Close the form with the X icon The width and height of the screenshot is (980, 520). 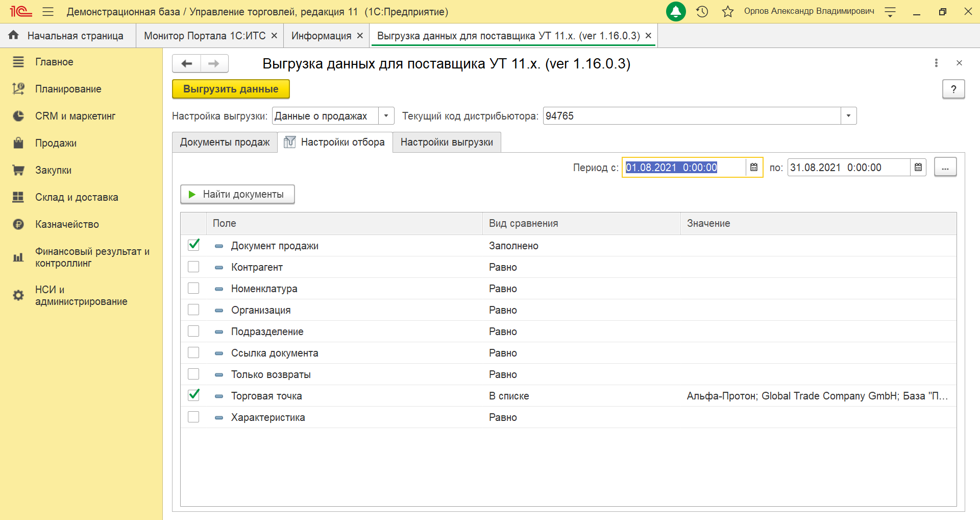959,63
